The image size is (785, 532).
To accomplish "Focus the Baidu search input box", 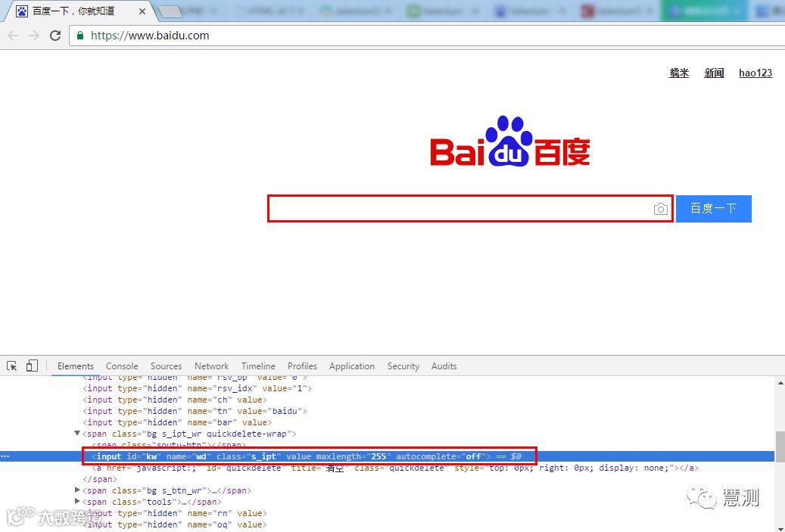I will point(470,209).
